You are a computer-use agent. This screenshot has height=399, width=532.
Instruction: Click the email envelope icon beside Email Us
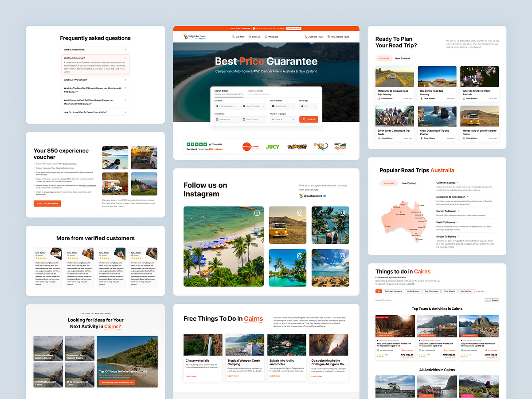pos(250,37)
